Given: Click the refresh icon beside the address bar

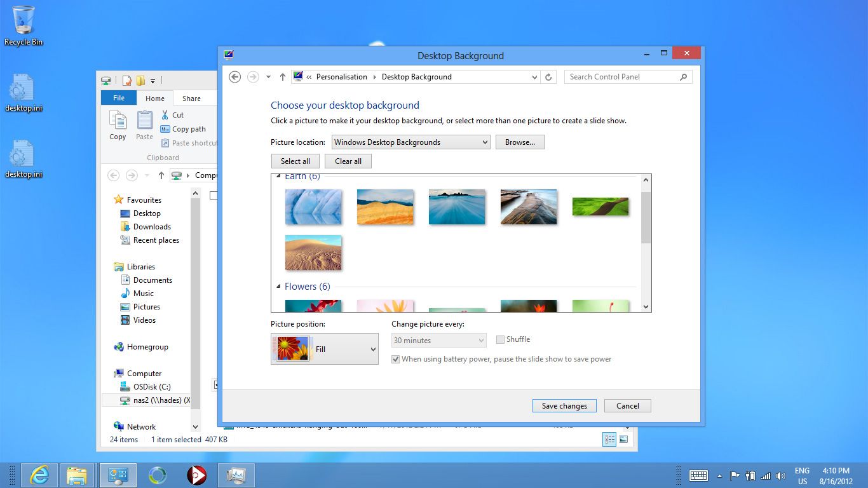Looking at the screenshot, I should point(548,76).
